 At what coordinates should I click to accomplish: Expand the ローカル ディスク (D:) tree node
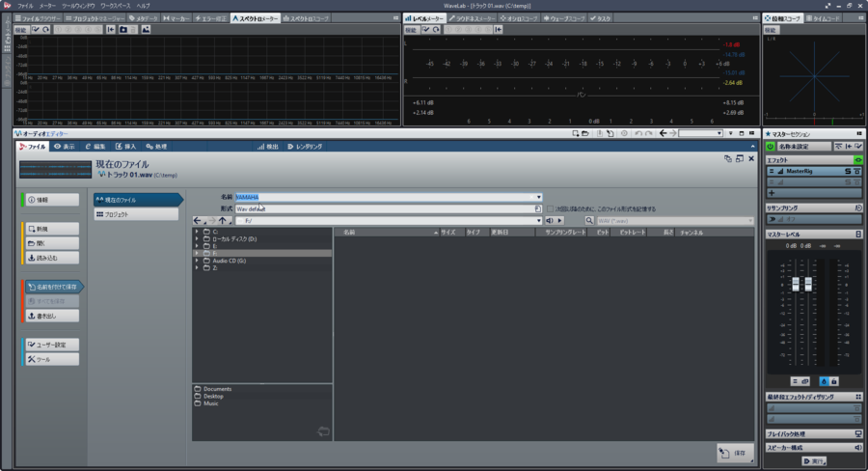197,238
